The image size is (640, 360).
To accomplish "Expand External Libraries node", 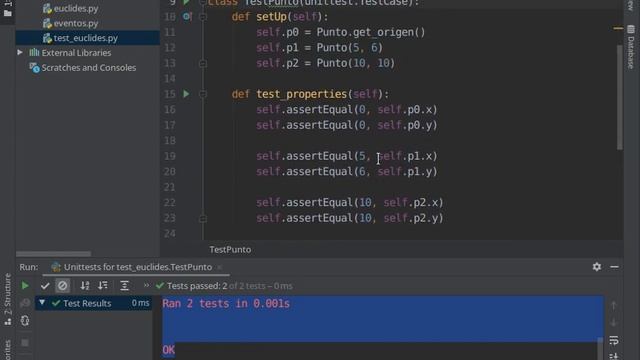I will 20,53.
